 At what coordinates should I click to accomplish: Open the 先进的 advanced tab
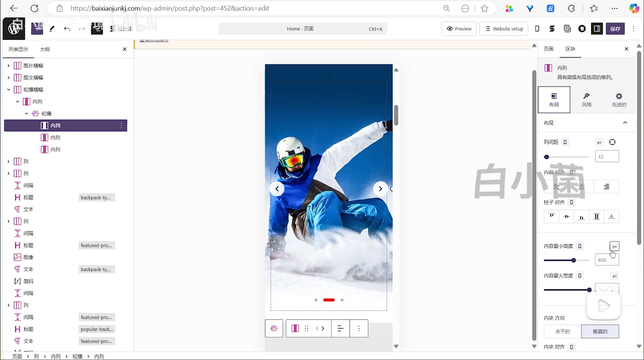(x=619, y=100)
